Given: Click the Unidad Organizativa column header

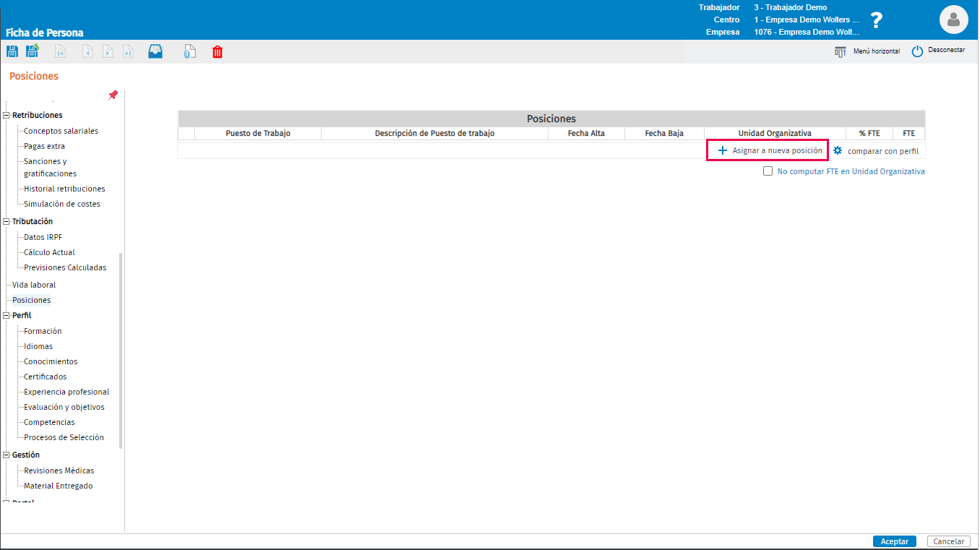Looking at the screenshot, I should (x=775, y=133).
